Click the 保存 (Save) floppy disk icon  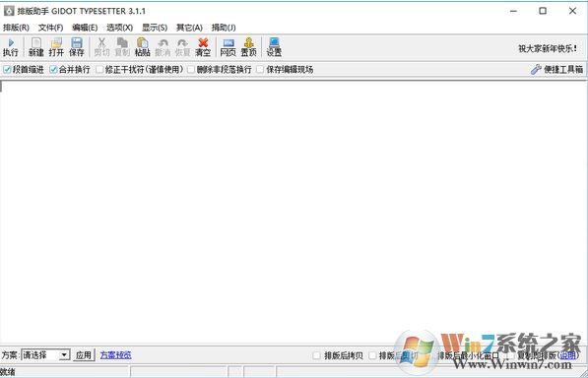click(77, 42)
